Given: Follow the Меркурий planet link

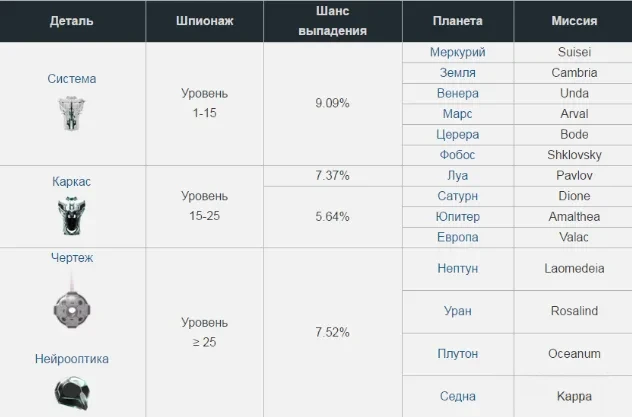Looking at the screenshot, I should point(457,52).
